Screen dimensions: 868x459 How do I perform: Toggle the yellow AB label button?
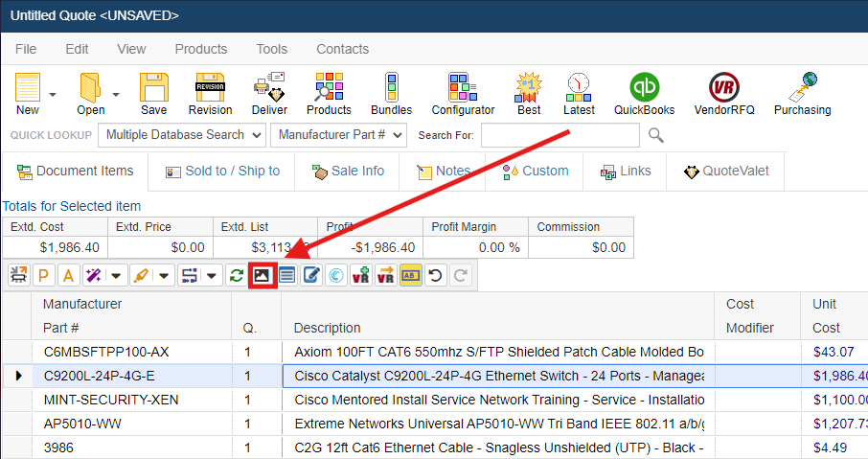411,276
